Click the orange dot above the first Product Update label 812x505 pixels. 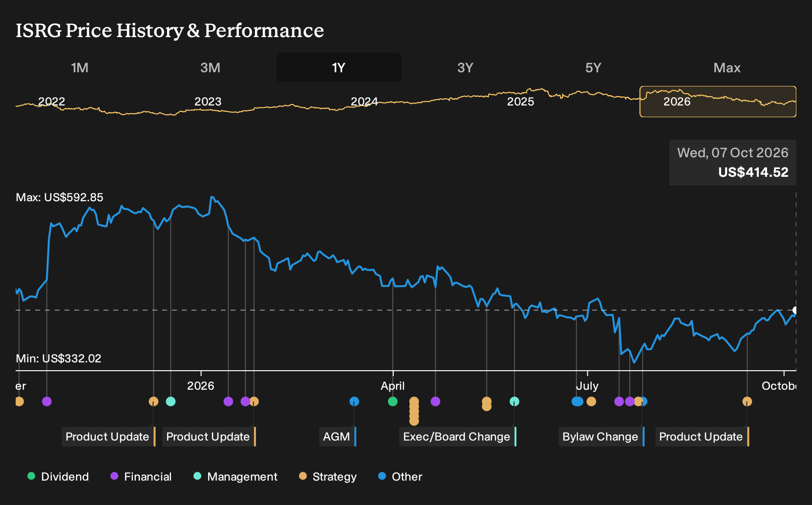pyautogui.click(x=153, y=401)
